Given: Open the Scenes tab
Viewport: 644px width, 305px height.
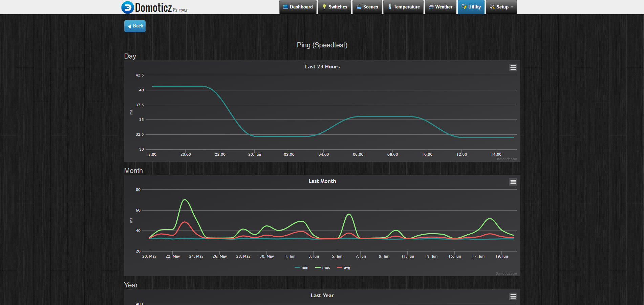Looking at the screenshot, I should point(367,7).
